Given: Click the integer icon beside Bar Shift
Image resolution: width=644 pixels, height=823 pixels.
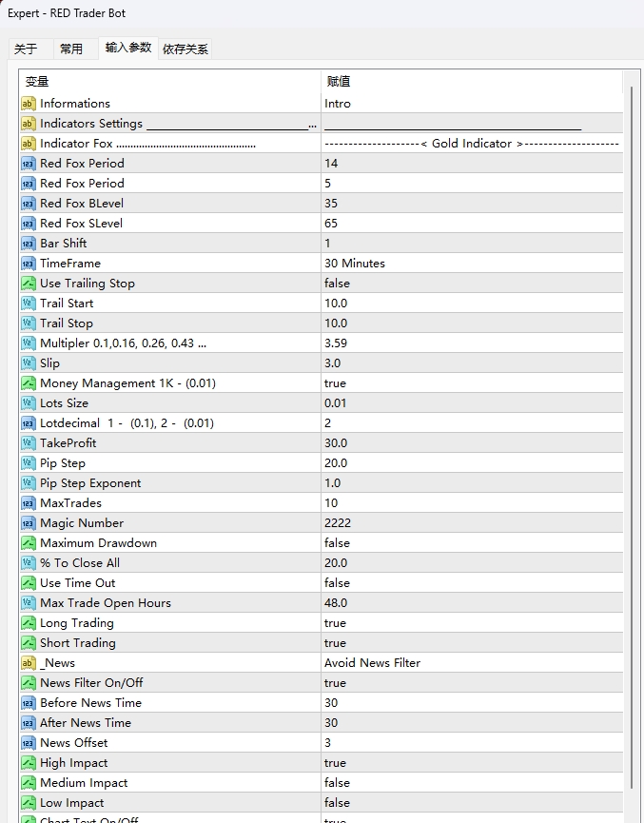Looking at the screenshot, I should click(x=28, y=243).
